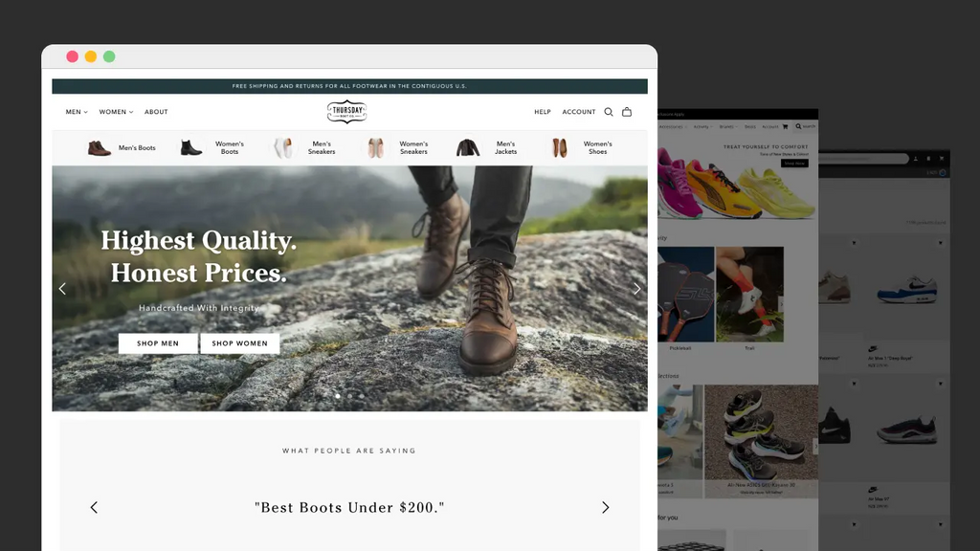Expand the WOMEN dropdown menu

(116, 112)
